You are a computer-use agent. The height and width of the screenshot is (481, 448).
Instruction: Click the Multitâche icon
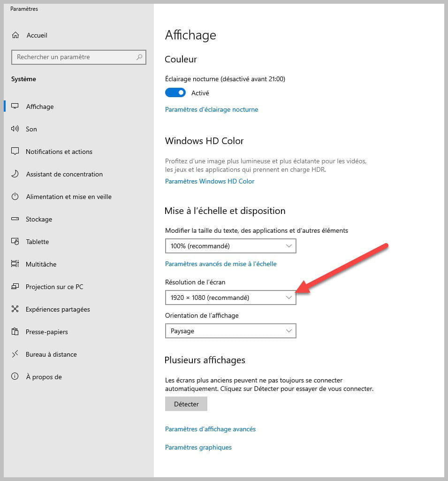tap(15, 264)
